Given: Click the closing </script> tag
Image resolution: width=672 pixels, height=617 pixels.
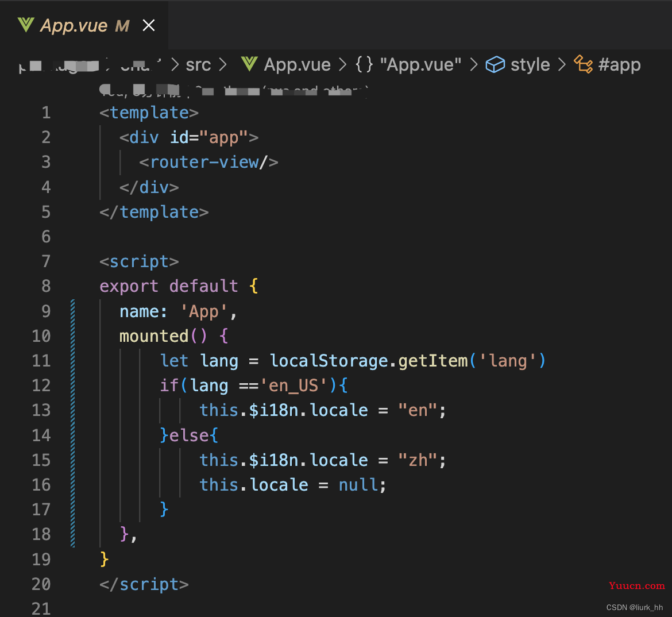Looking at the screenshot, I should pyautogui.click(x=144, y=584).
